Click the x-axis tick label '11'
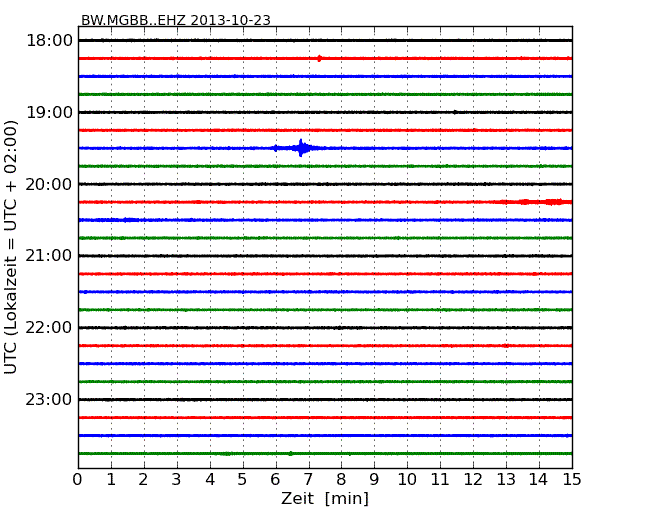The height and width of the screenshot is (520, 650). pos(440,480)
